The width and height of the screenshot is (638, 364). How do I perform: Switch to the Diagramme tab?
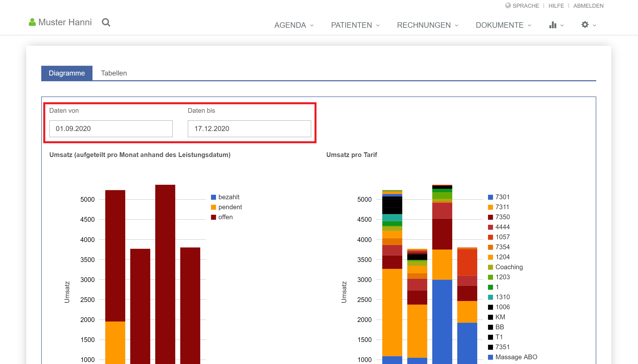(x=67, y=73)
